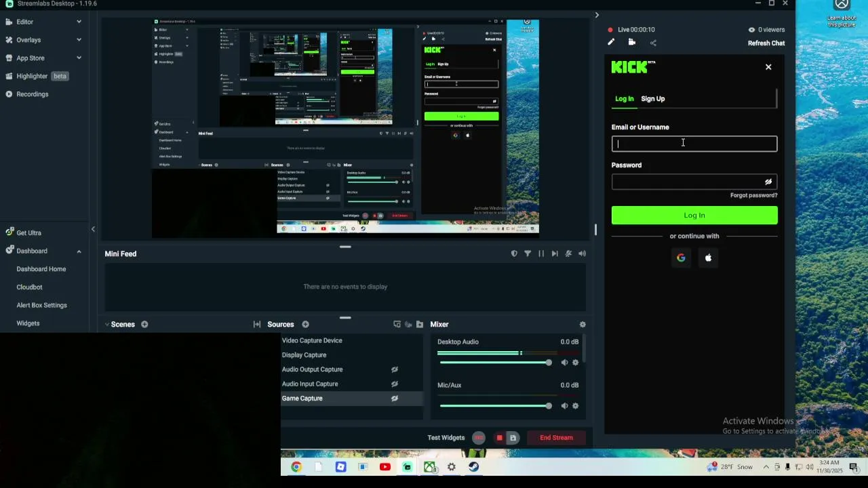The width and height of the screenshot is (868, 488).
Task: Edit stream info pencil icon
Action: click(611, 42)
